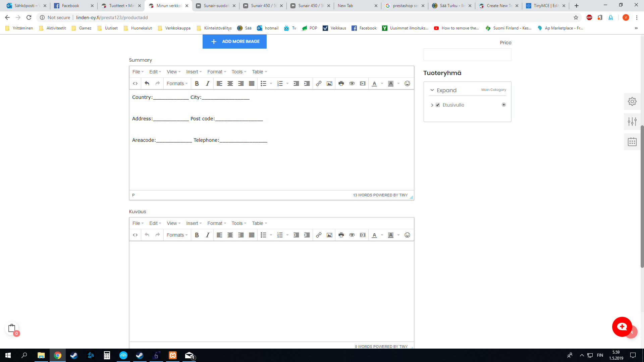Toggle bold in Summary editor toolbar
Viewport: 644px width, 362px height.
197,83
